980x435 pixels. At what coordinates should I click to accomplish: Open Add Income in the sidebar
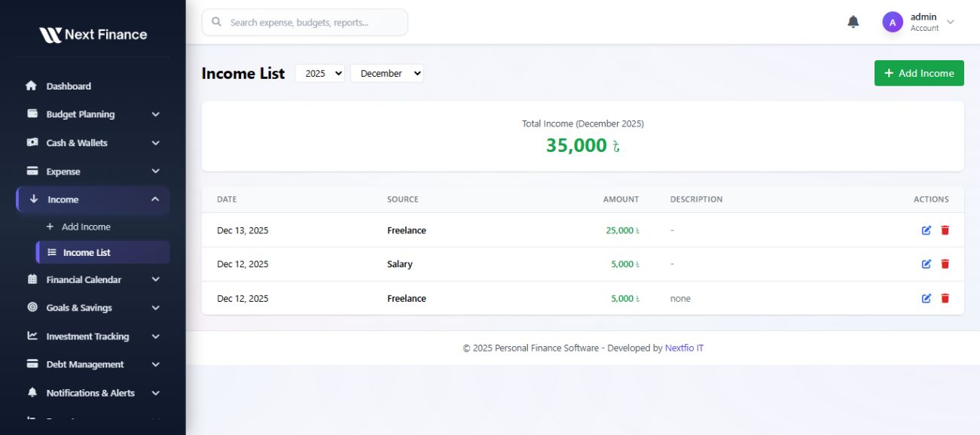tap(86, 227)
